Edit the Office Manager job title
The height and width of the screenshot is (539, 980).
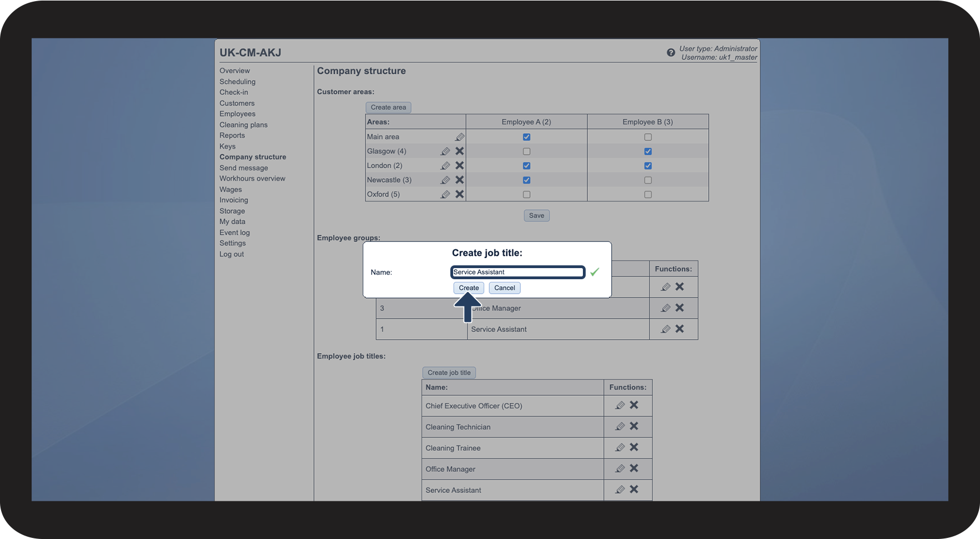point(620,469)
